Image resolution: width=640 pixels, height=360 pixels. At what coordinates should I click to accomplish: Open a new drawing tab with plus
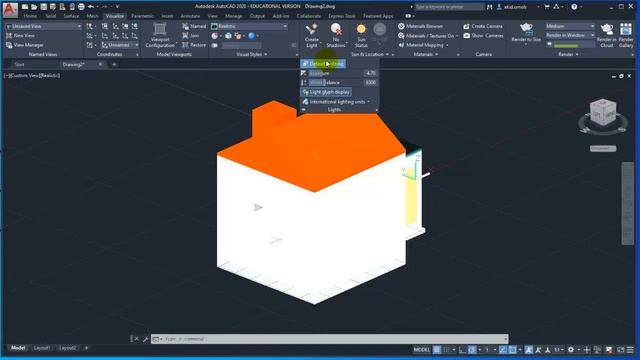[x=114, y=64]
